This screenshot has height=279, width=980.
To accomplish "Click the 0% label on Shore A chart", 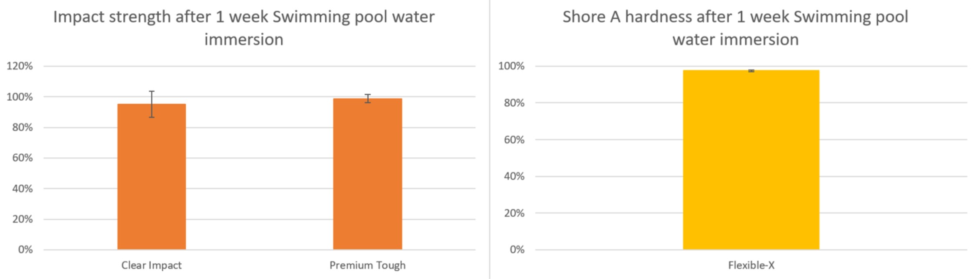I will [517, 249].
